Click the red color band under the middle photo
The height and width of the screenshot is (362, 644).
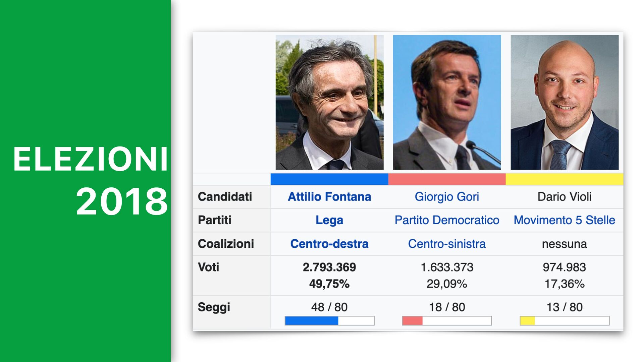click(447, 179)
